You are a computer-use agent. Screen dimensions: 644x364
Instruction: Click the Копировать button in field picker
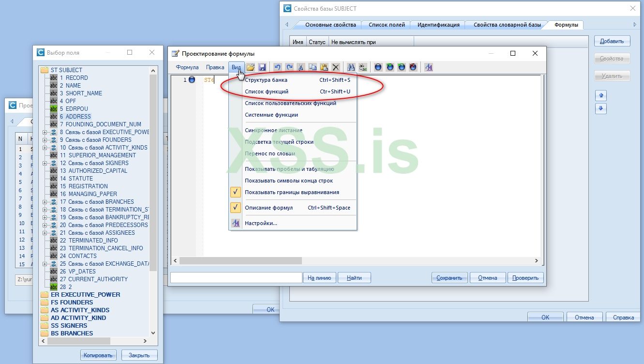click(x=98, y=355)
